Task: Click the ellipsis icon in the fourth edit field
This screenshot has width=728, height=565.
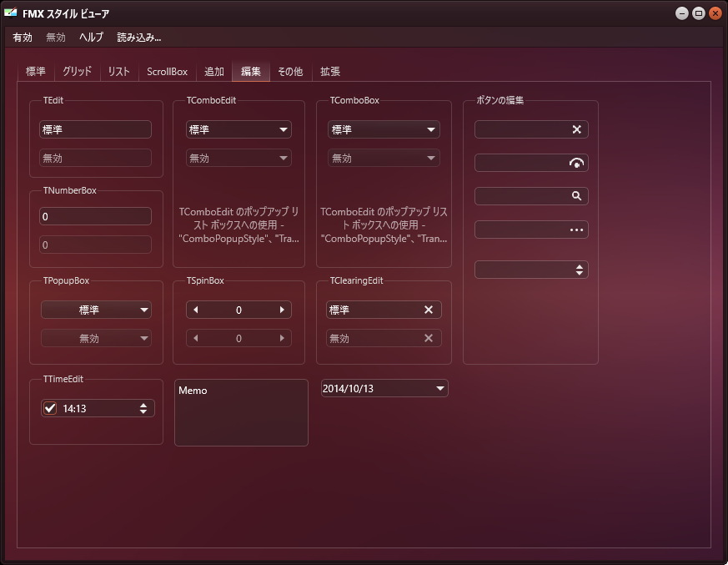Action: click(575, 230)
